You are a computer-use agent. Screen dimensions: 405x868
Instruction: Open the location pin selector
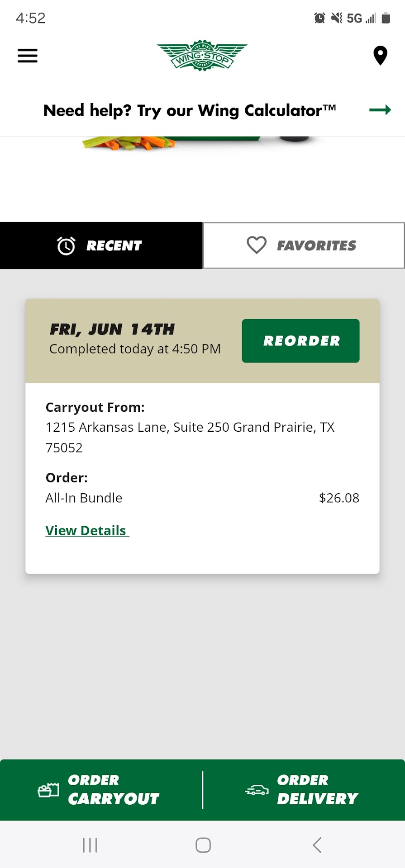click(x=380, y=56)
